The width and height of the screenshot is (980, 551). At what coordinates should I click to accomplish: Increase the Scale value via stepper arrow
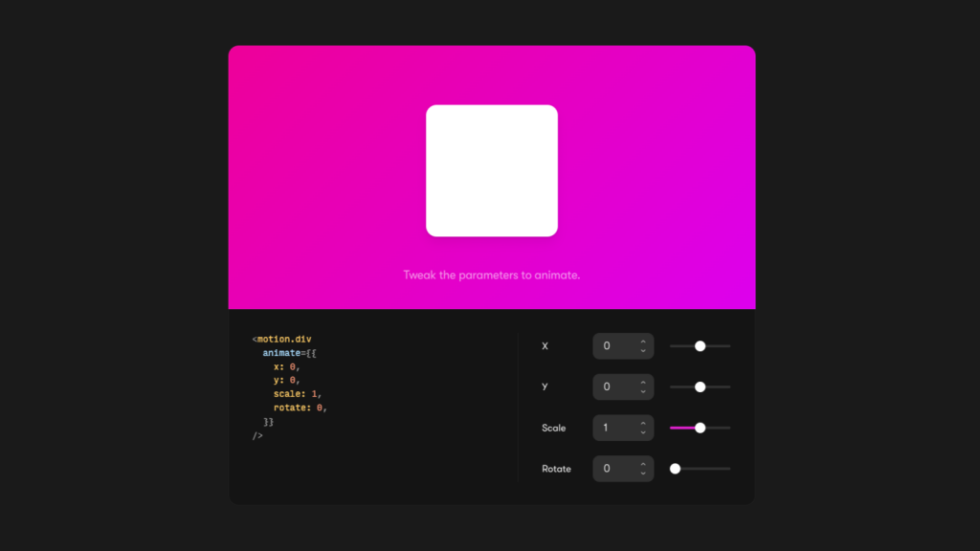click(x=642, y=424)
